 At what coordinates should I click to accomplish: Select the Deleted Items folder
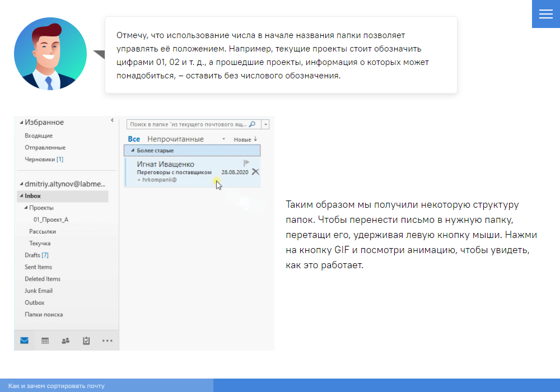coord(43,279)
